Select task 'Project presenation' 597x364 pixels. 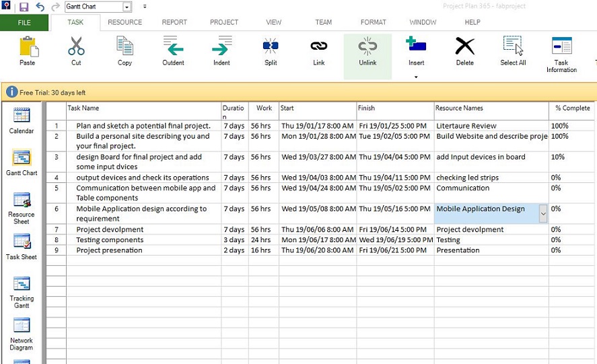tap(143, 250)
